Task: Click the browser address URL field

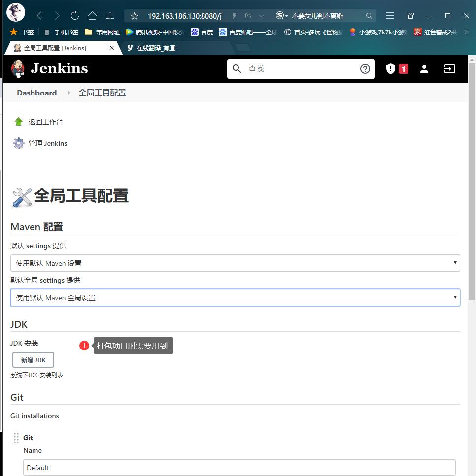Action: pyautogui.click(x=184, y=16)
